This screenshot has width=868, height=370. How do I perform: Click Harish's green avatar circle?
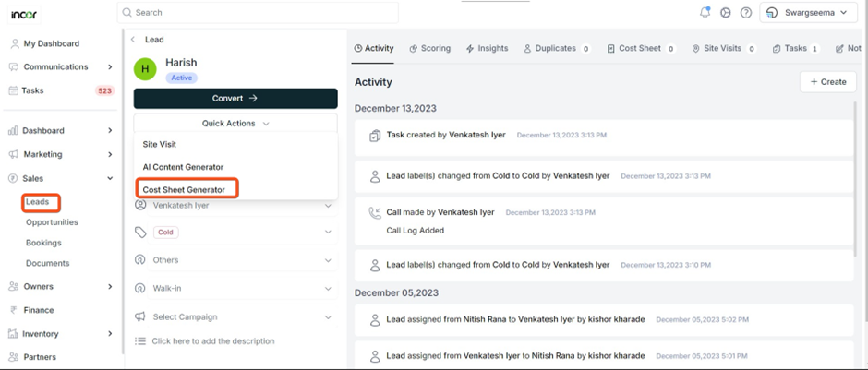coord(145,68)
